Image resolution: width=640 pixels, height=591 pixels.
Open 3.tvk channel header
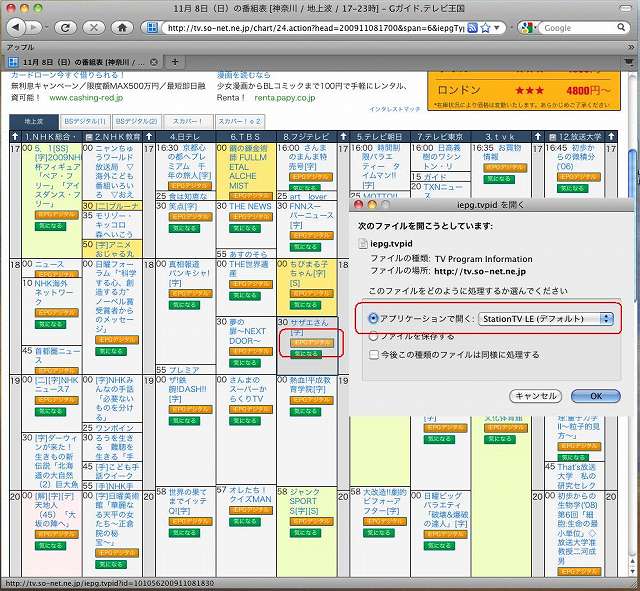501,137
